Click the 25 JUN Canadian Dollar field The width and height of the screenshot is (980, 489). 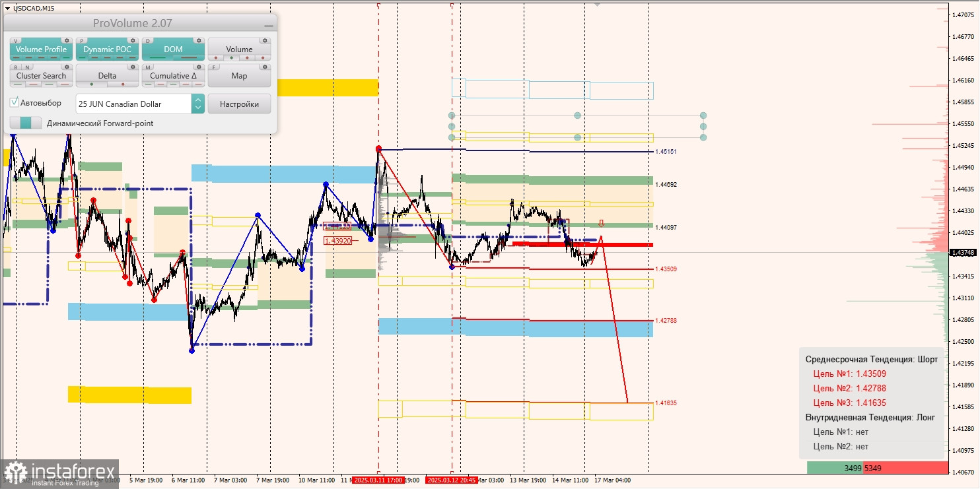pyautogui.click(x=133, y=104)
